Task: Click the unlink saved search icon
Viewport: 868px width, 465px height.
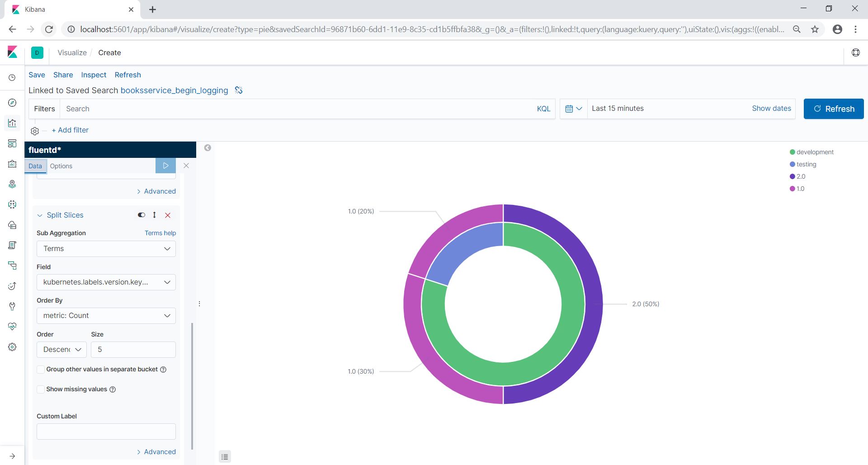Action: pos(239,90)
